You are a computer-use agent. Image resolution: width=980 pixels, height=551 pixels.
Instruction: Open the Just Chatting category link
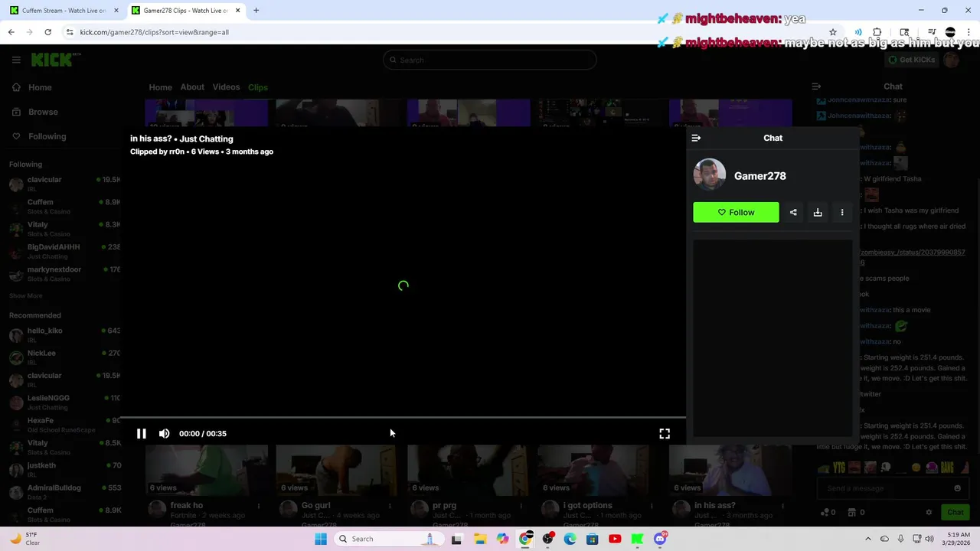tap(206, 139)
